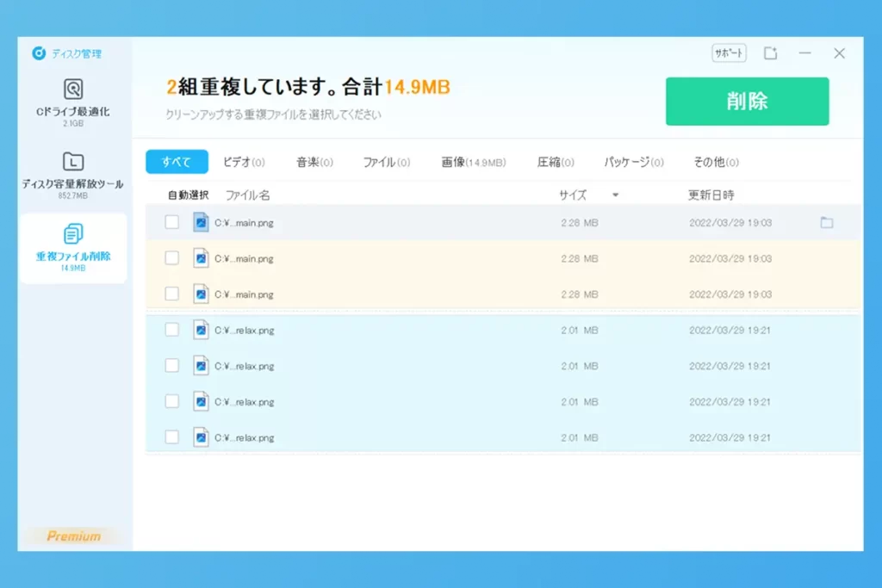
Task: Open folder location icon on first main.png row
Action: [x=826, y=223]
